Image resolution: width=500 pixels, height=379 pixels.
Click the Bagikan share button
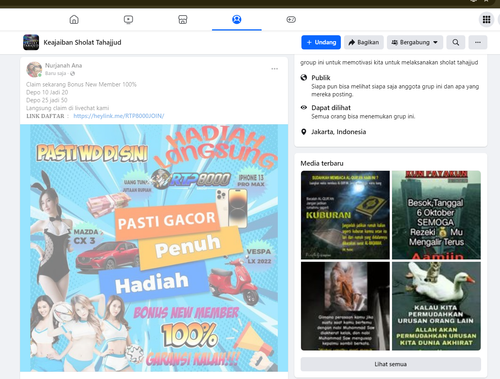pyautogui.click(x=364, y=42)
